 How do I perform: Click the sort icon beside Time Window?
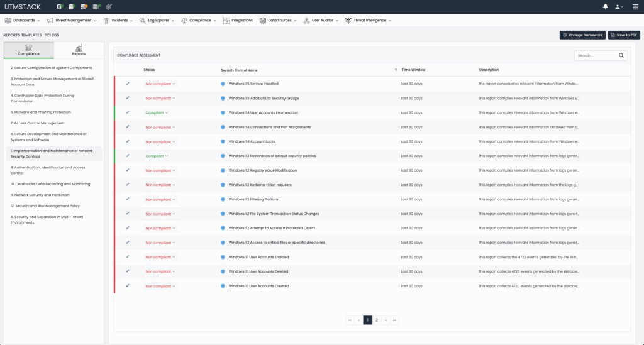pos(396,70)
